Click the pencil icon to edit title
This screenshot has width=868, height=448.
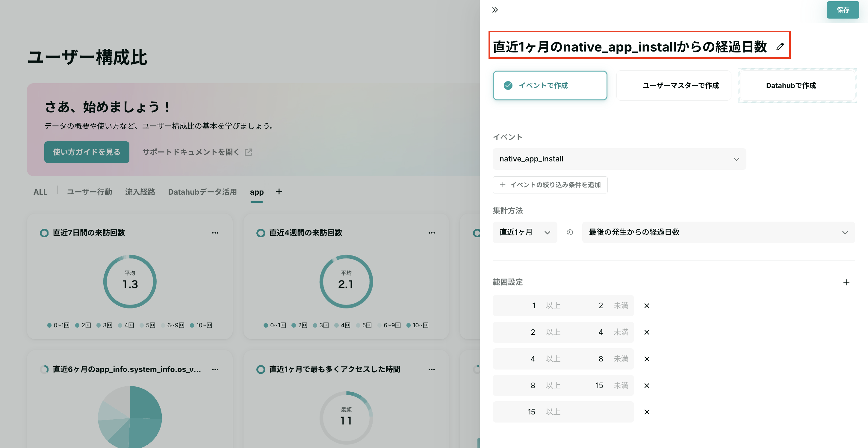click(x=780, y=47)
